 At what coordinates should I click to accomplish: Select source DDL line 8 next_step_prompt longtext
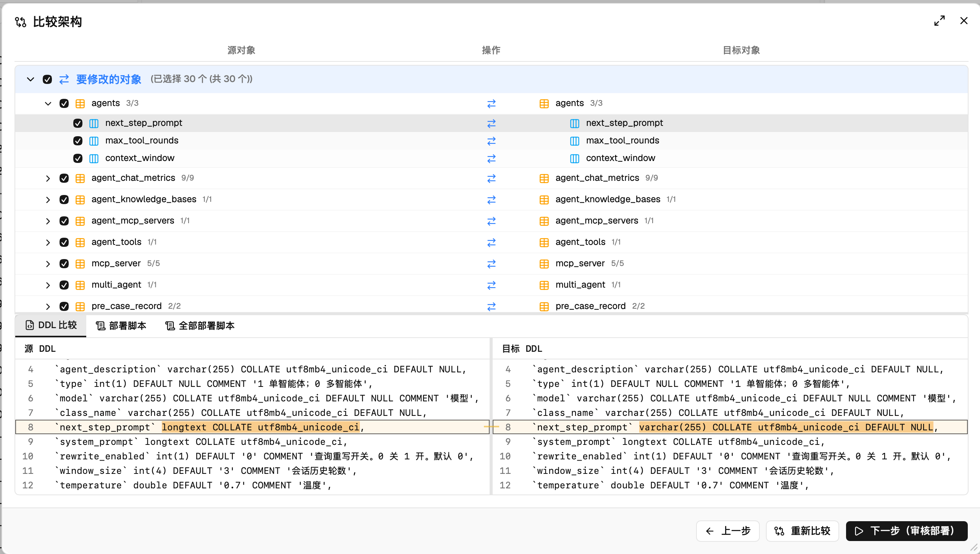click(x=252, y=427)
